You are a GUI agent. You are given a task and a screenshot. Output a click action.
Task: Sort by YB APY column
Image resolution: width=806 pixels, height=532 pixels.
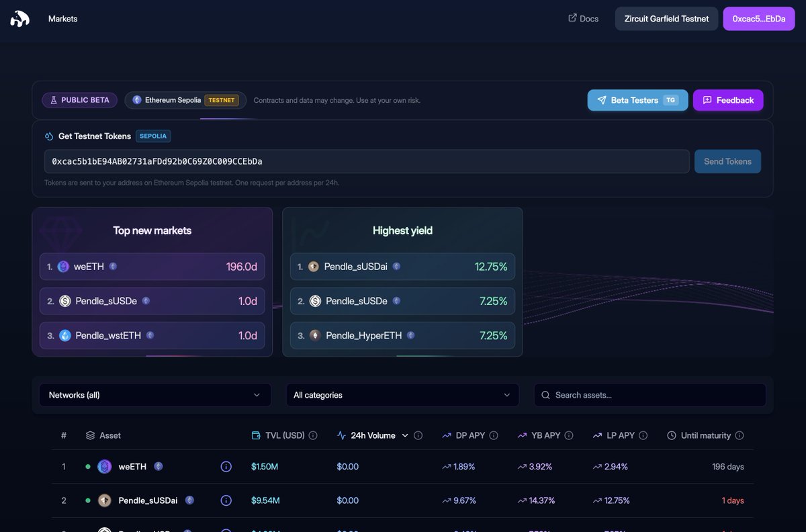click(x=539, y=435)
